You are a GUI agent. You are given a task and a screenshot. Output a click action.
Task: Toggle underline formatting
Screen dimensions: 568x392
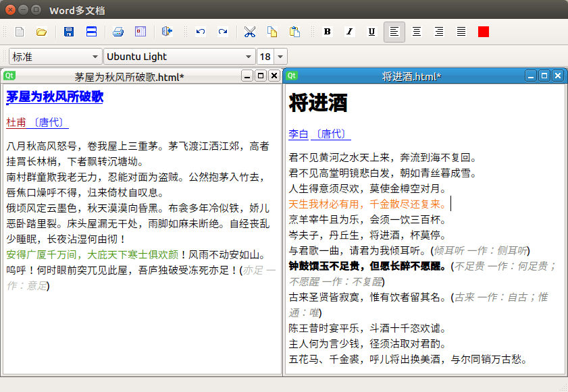[371, 31]
